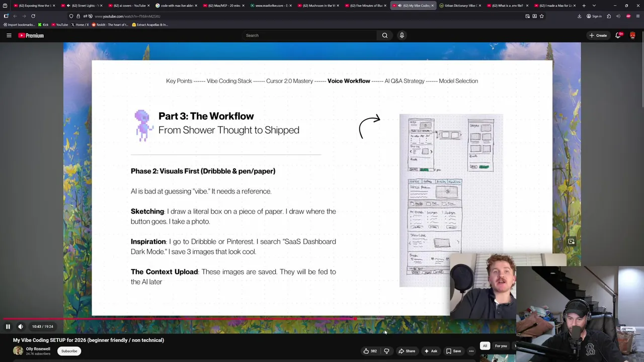Close the www.maxforlive.com tab
Screen dimensions: 644x362
pos(291,6)
